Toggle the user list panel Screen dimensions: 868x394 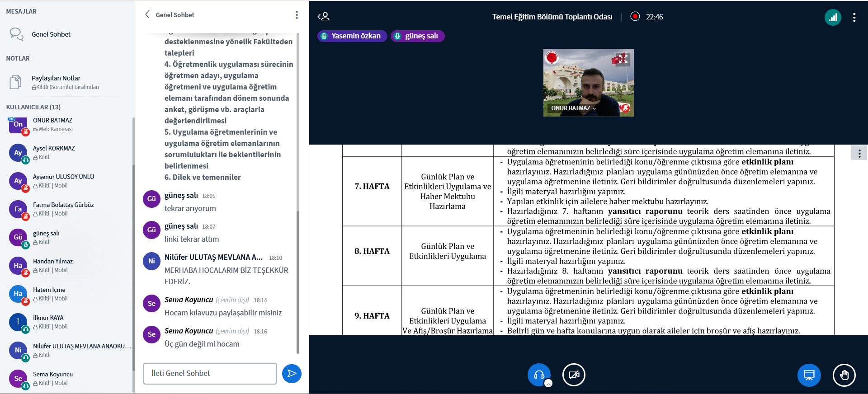click(x=324, y=17)
